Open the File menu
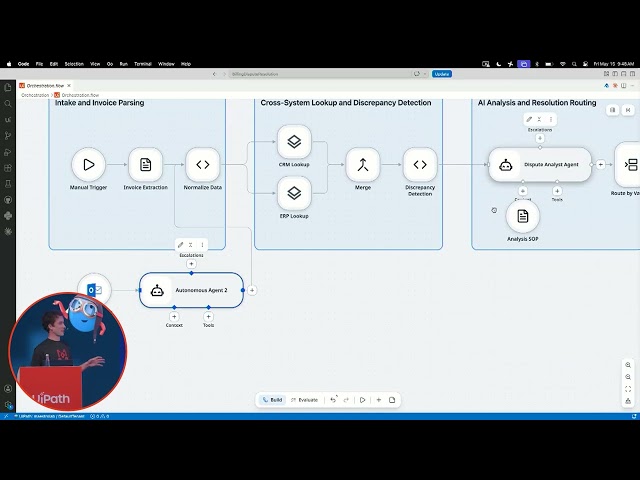This screenshot has height=480, width=640. point(39,64)
